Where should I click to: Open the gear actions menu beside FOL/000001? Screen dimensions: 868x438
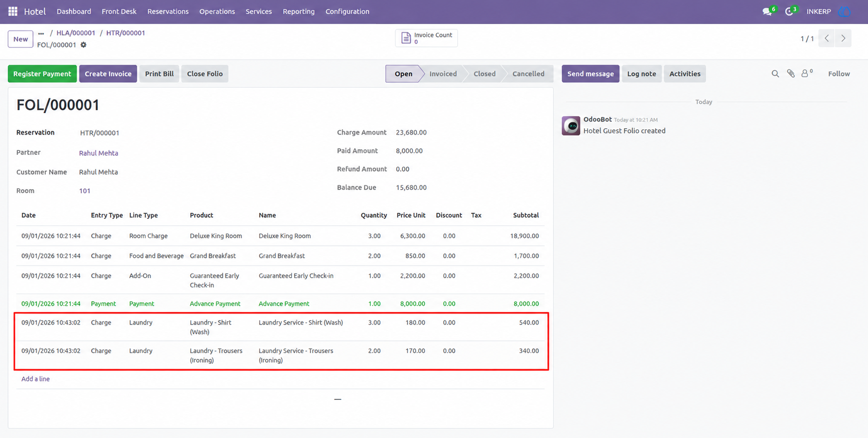point(84,45)
